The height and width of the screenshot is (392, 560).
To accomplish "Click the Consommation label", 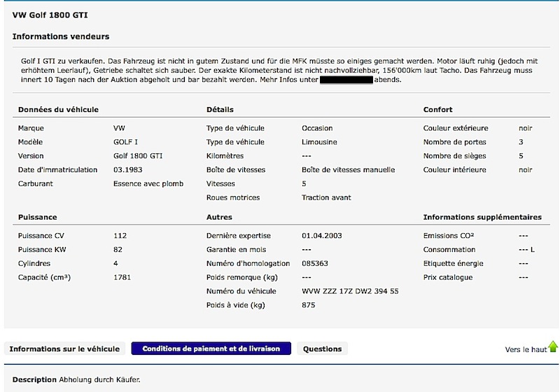I will (x=449, y=250).
